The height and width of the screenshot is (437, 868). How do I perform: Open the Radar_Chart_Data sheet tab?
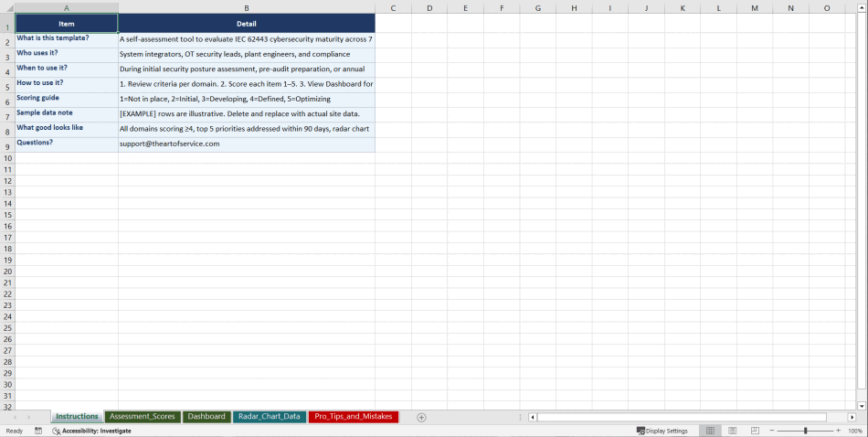click(x=269, y=417)
